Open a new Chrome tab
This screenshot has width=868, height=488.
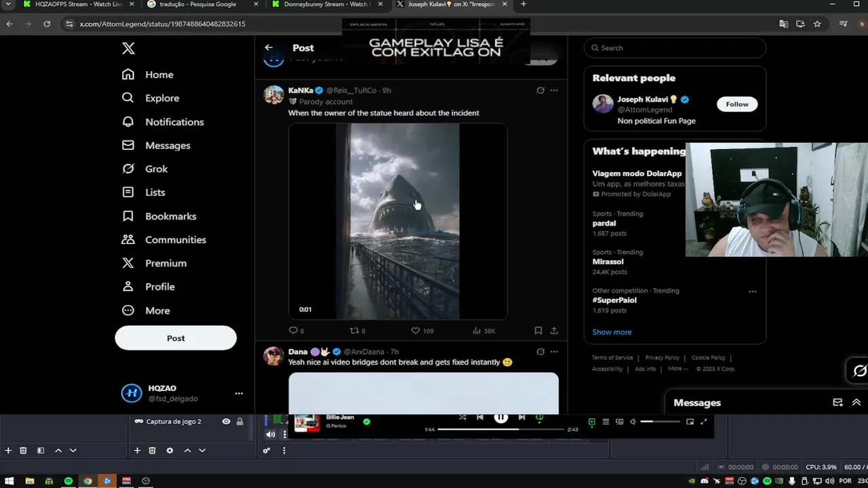click(x=523, y=4)
